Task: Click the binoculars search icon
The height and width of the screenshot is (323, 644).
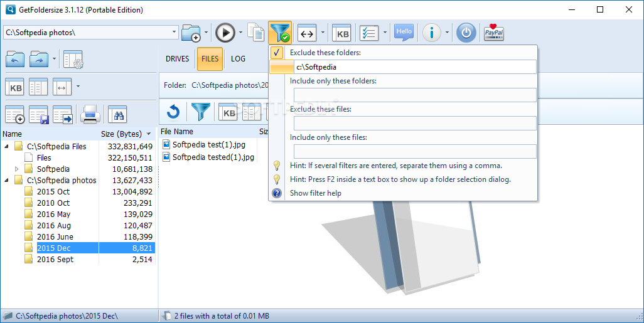Action: pyautogui.click(x=117, y=115)
